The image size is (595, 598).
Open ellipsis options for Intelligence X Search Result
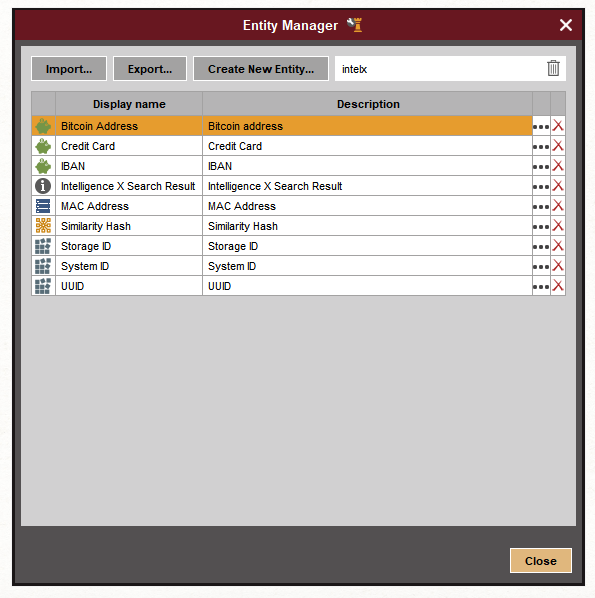click(541, 186)
